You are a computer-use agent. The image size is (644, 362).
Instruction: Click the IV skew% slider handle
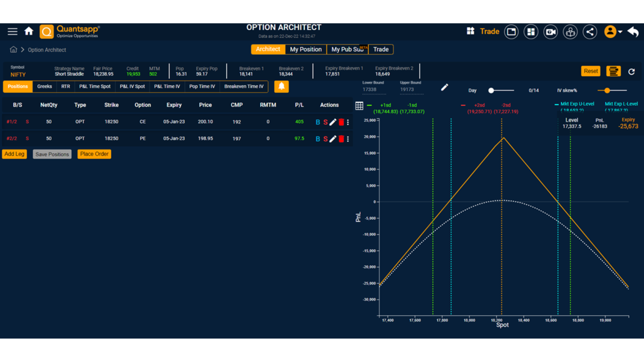coord(607,90)
